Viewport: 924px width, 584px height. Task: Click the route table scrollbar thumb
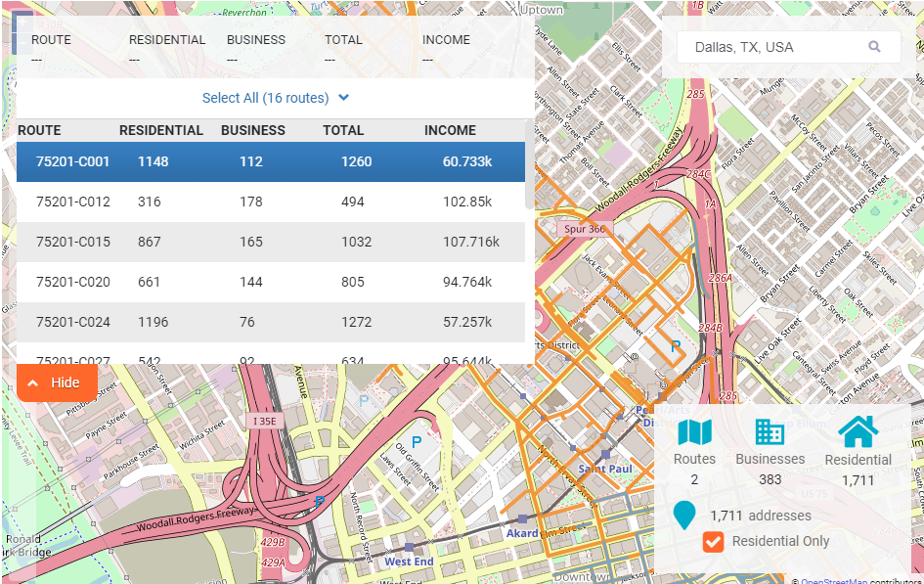coord(529,165)
